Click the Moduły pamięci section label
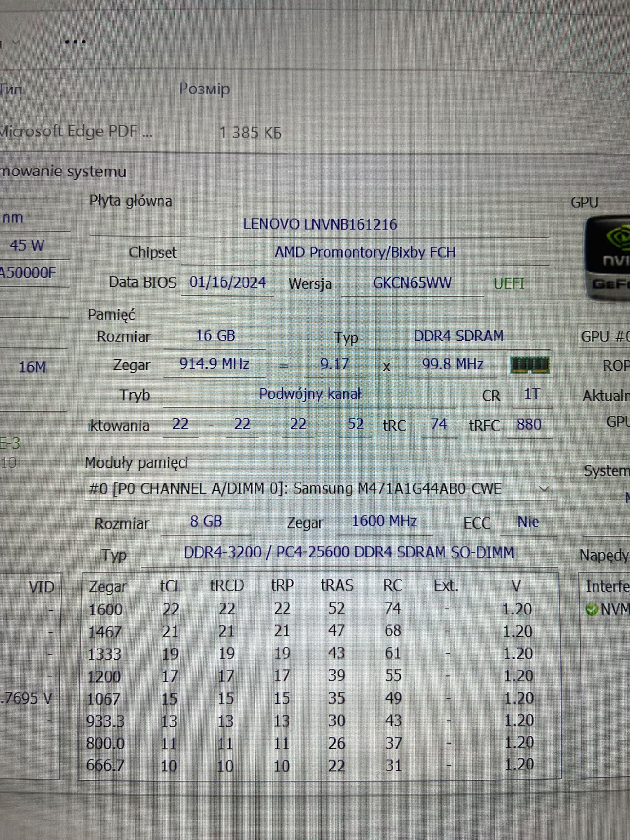The image size is (630, 840). [x=136, y=463]
